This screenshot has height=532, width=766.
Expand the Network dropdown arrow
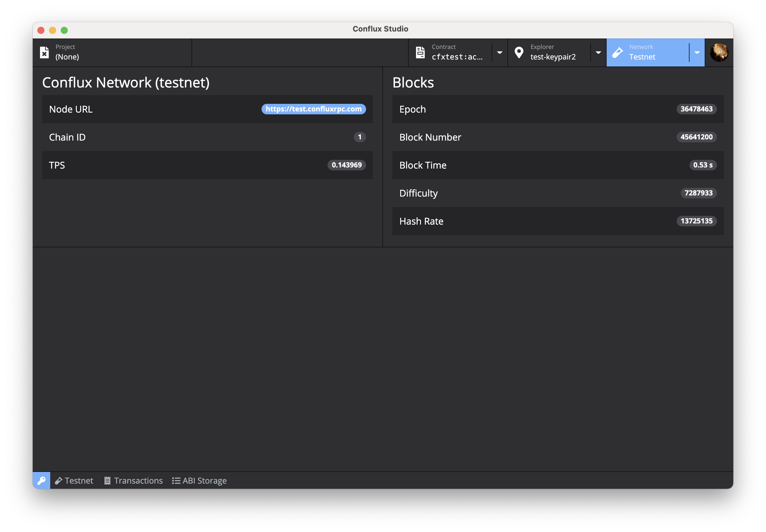697,52
